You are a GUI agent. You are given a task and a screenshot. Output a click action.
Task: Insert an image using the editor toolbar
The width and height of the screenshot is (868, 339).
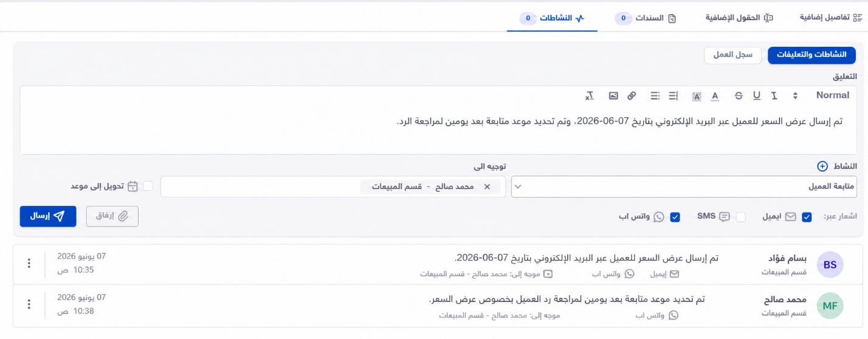tap(613, 96)
